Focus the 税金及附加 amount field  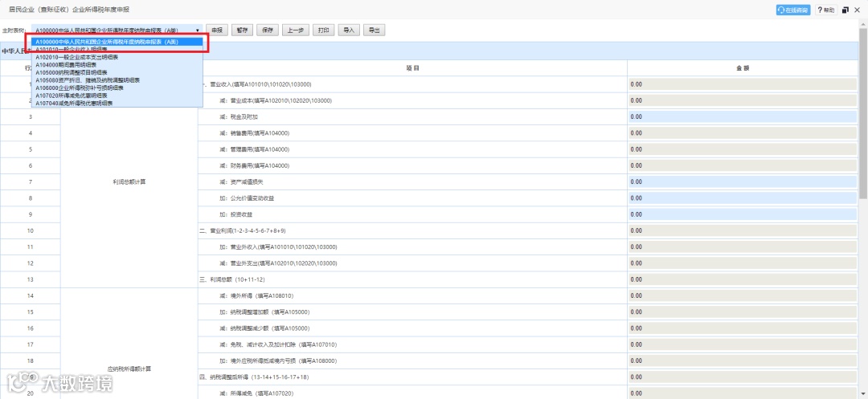click(743, 116)
